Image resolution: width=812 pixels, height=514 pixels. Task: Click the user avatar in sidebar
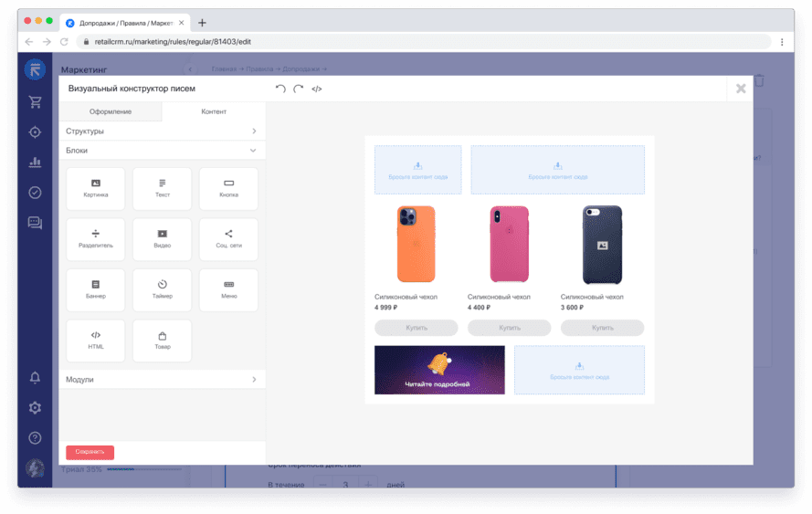point(35,468)
